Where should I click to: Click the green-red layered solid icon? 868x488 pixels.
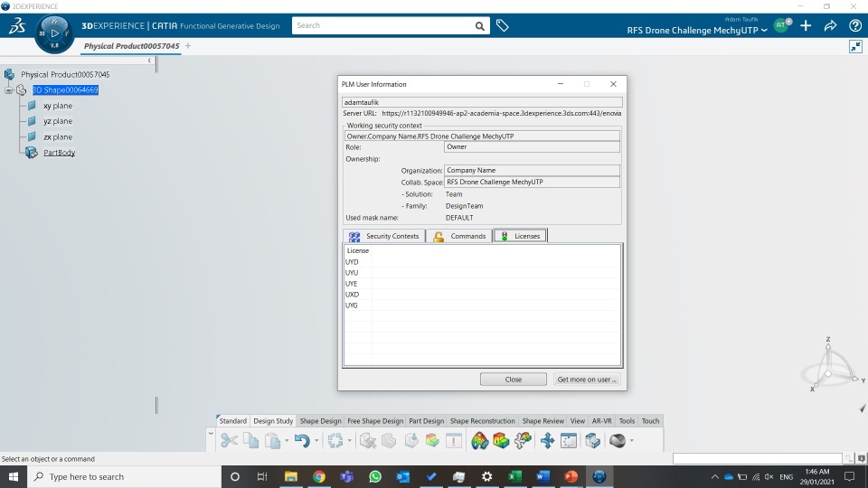coord(432,440)
